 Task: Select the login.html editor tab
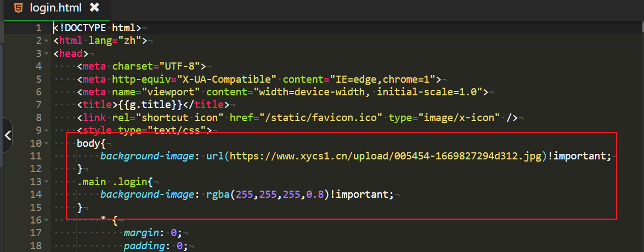click(x=57, y=10)
